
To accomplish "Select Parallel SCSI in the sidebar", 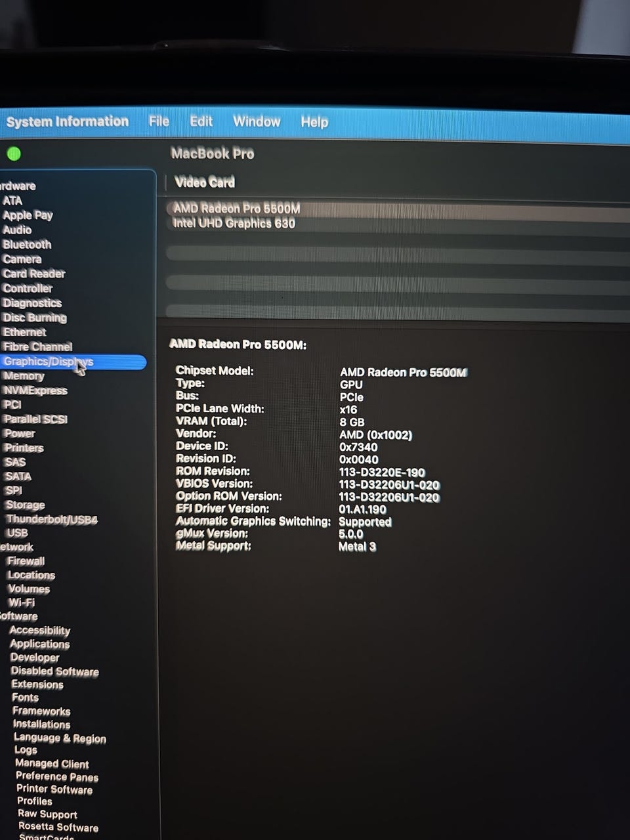I will coord(35,419).
